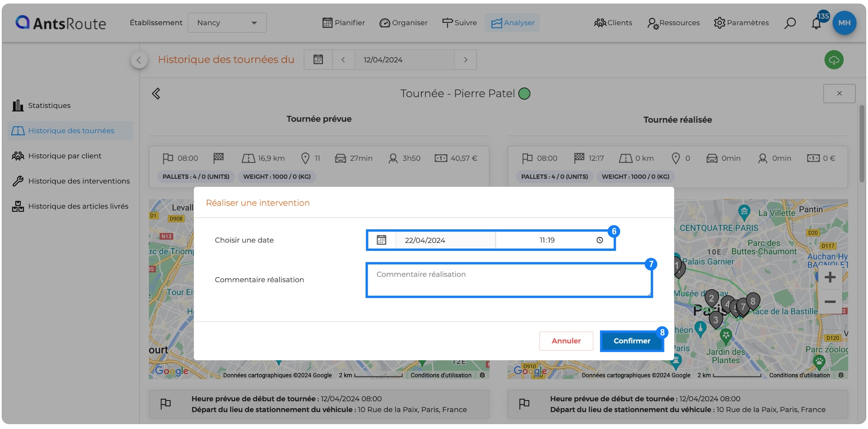The width and height of the screenshot is (868, 429).
Task: Go to Clients section
Action: click(x=613, y=23)
